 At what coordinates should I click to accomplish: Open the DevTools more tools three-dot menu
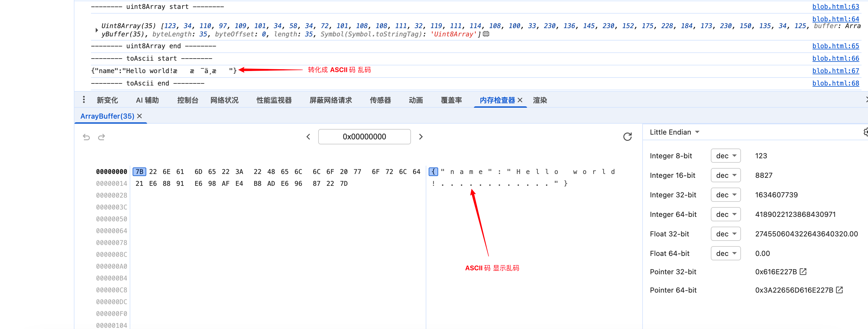(84, 99)
